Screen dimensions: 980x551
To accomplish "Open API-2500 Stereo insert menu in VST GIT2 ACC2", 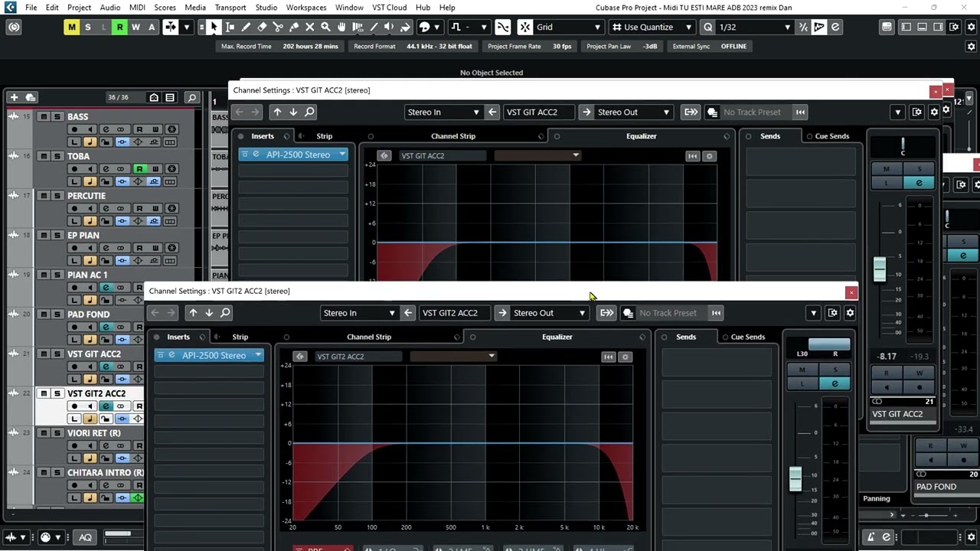I will coord(258,355).
